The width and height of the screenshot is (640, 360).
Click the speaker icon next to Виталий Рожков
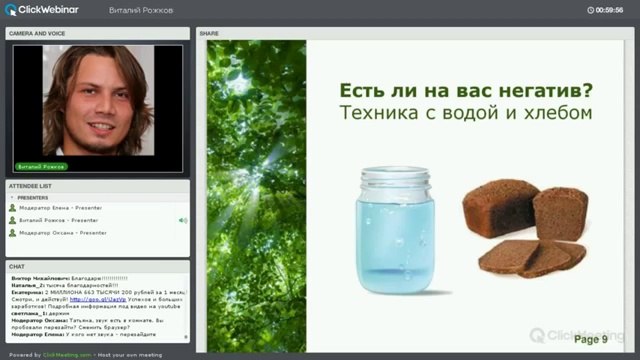pyautogui.click(x=183, y=220)
